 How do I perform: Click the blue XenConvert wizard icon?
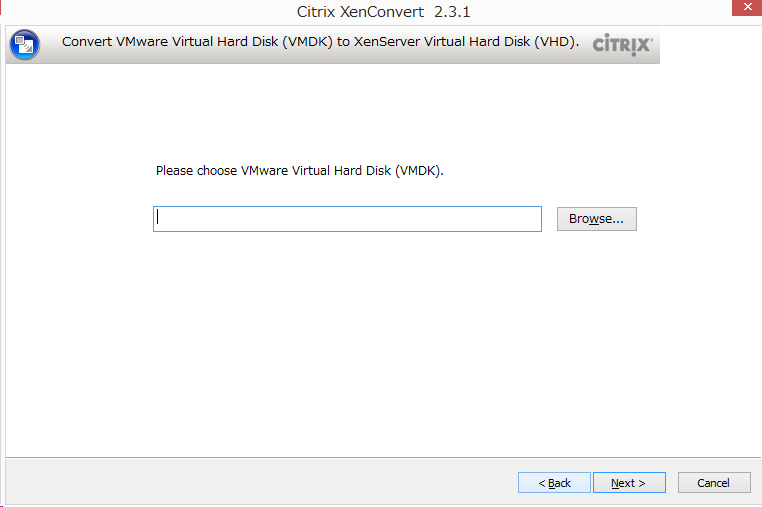[x=24, y=45]
